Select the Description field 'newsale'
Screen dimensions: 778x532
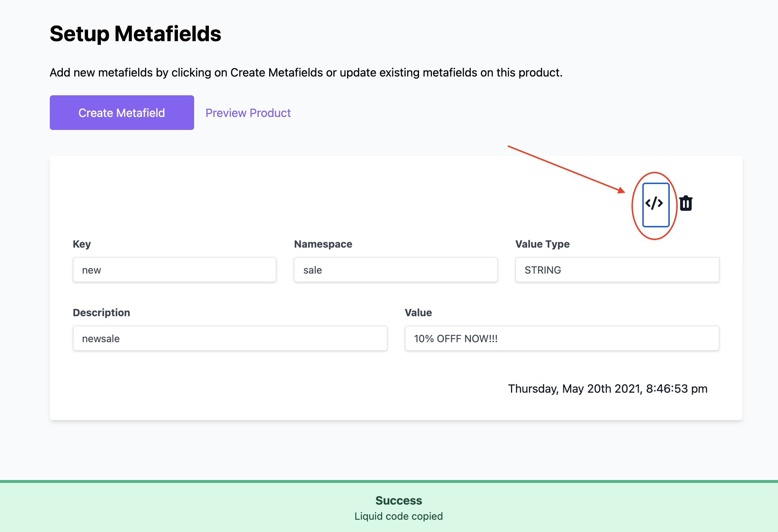[x=230, y=339]
